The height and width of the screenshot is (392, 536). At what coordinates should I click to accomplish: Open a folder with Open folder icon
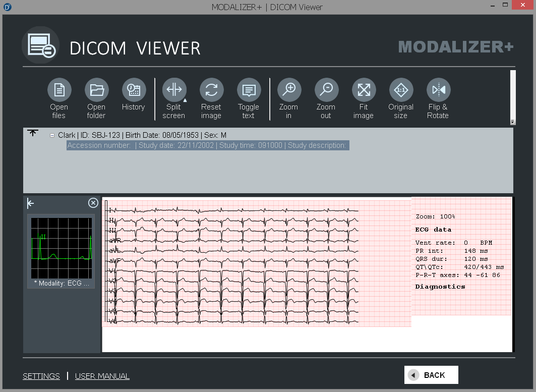click(x=96, y=90)
